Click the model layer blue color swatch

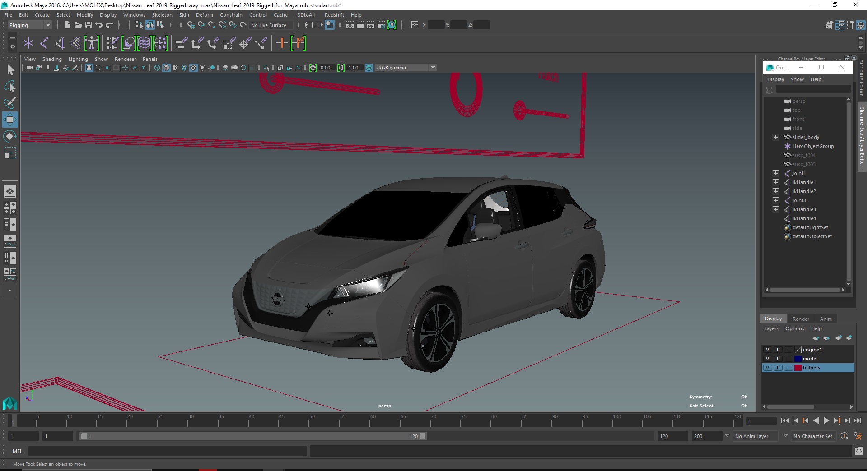tap(798, 359)
